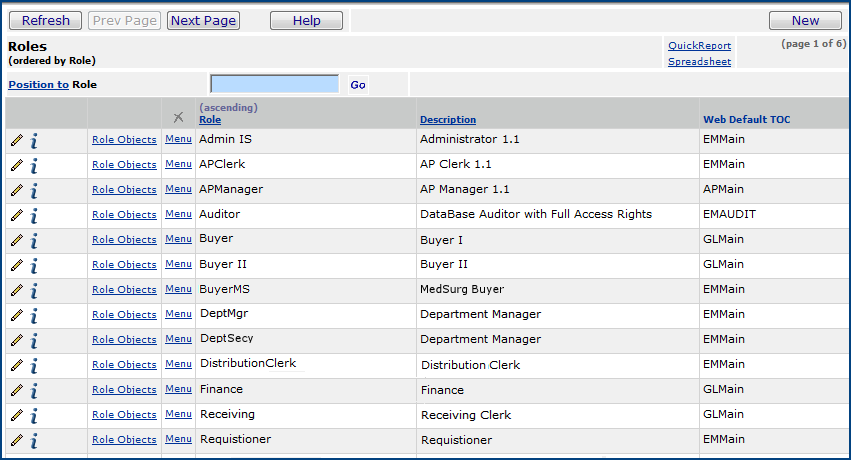This screenshot has width=851, height=460.
Task: Open Role Objects for APManager
Action: tap(124, 190)
